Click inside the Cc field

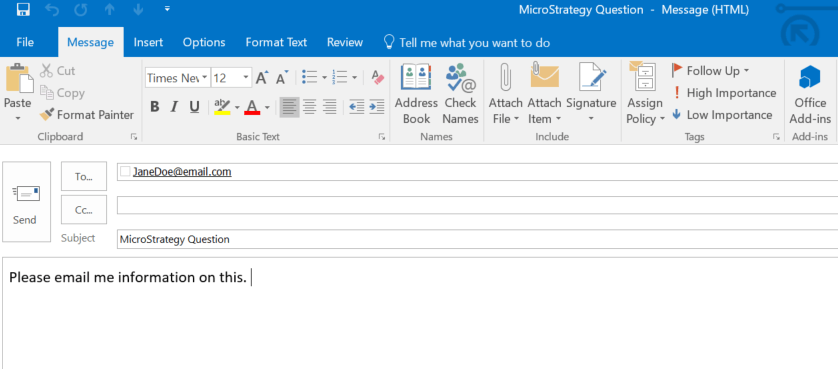(477, 205)
